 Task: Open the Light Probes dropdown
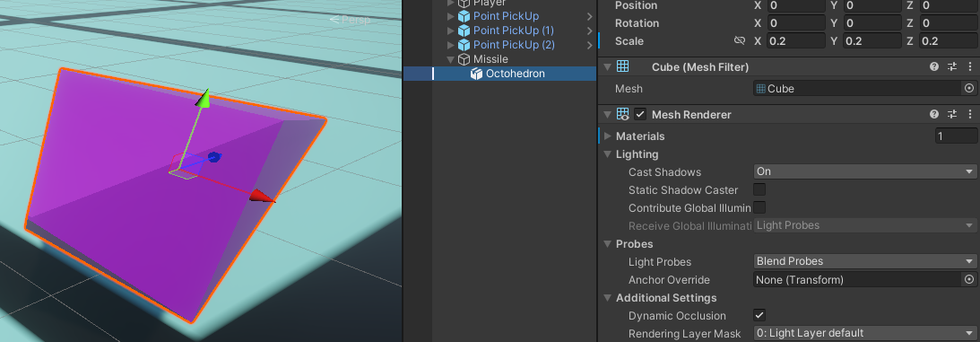point(865,261)
